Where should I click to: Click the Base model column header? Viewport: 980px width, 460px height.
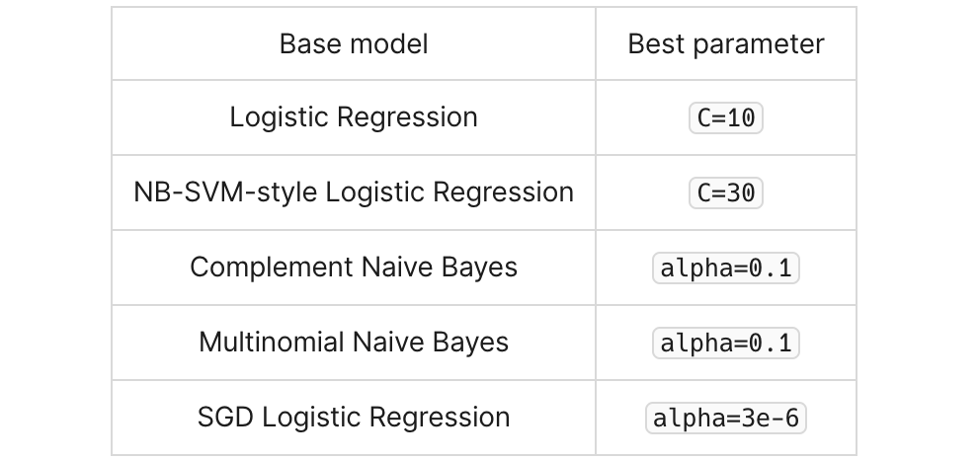point(354,43)
